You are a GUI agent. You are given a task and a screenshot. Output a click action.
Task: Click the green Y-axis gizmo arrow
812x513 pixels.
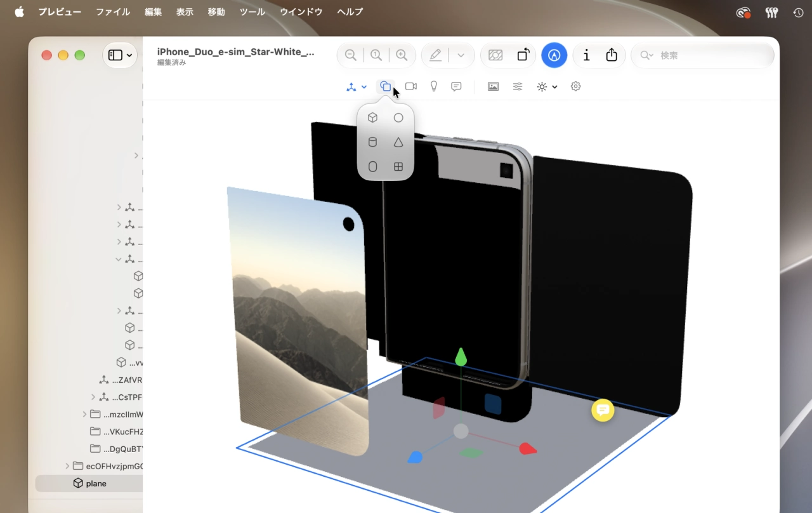point(461,357)
